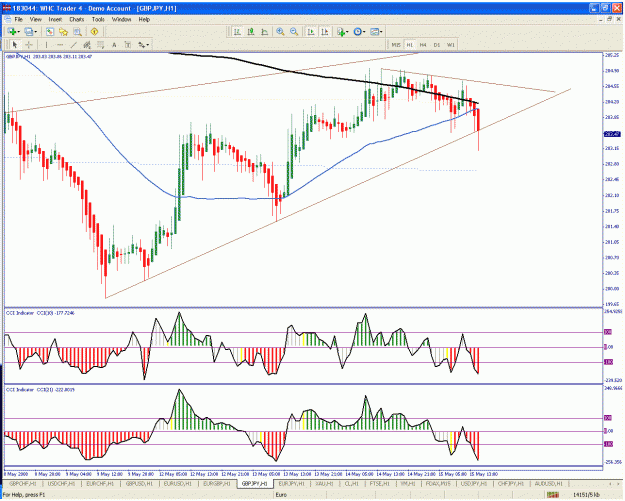
Task: Click the CCI(30) indicator label text
Action: (x=40, y=313)
